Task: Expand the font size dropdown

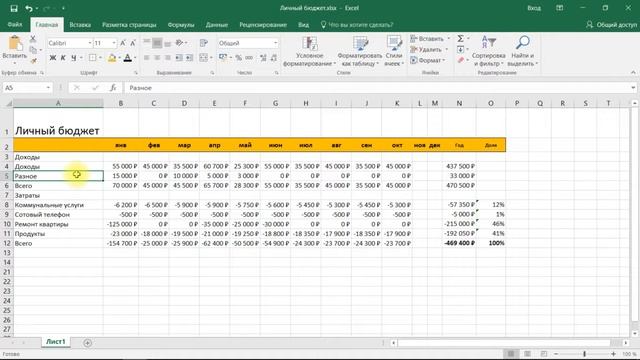Action: pos(113,43)
